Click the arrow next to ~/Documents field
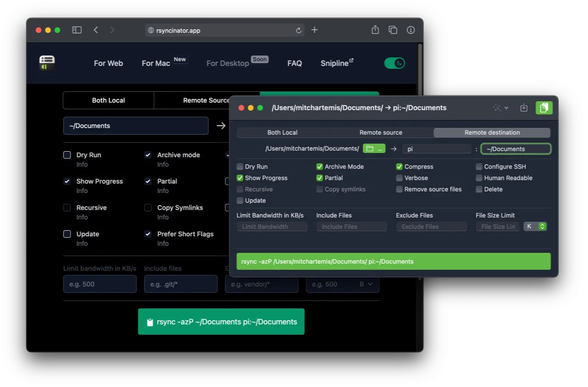 (221, 126)
